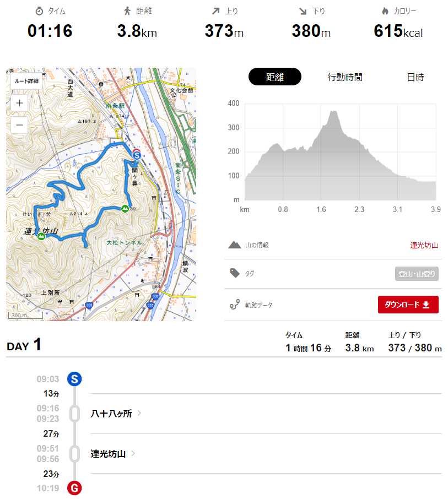
Task: Select the 登山・山登り tag
Action: coord(416,274)
